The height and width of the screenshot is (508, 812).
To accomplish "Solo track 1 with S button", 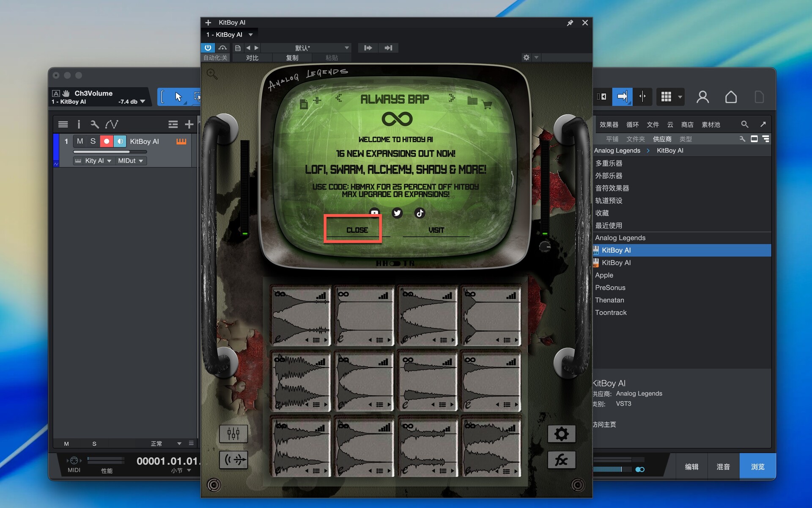I will [93, 141].
